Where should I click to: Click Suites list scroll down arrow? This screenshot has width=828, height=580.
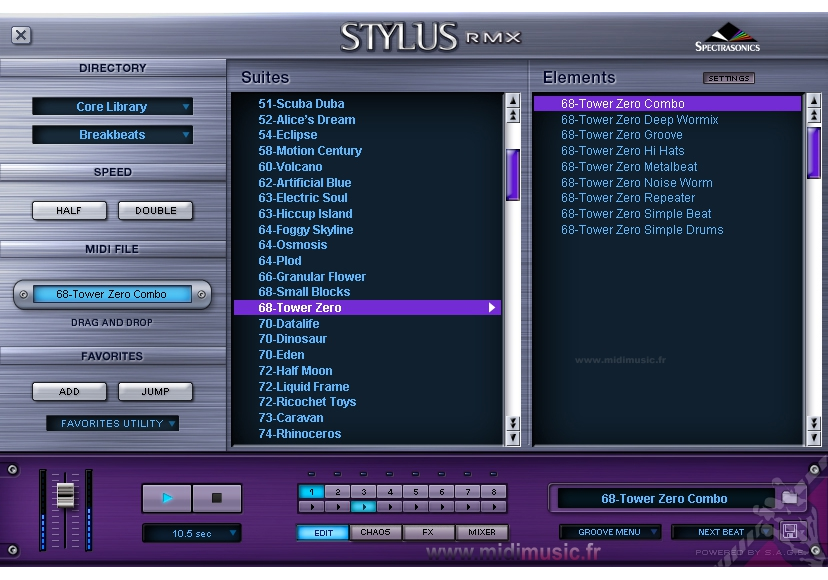(x=513, y=438)
